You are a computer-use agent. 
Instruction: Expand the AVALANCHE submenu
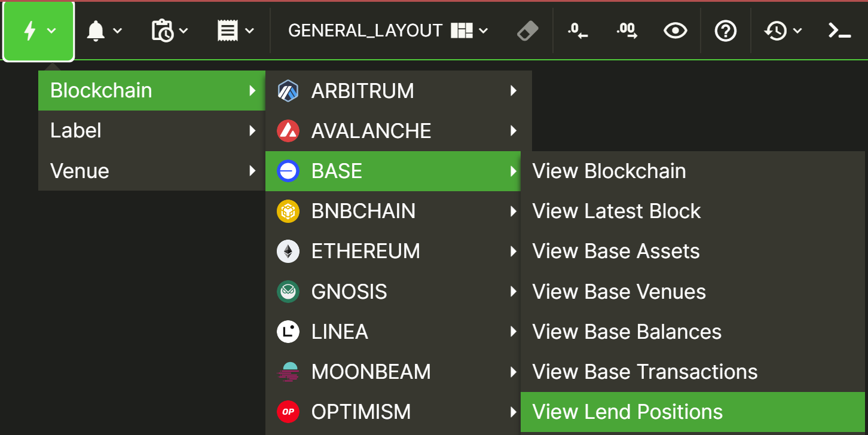tap(399, 131)
